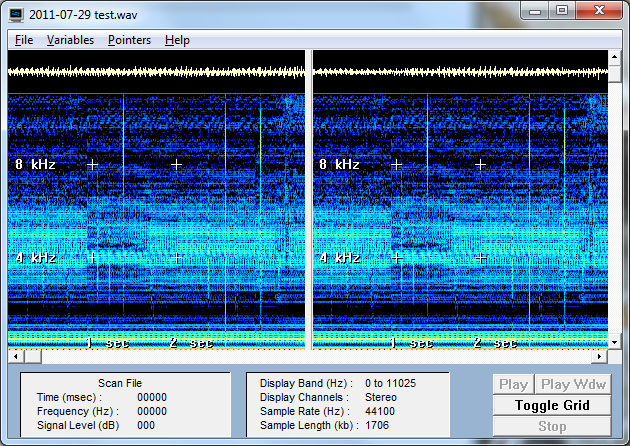
Task: Click the horizontal scrollbar right arrow
Action: (x=599, y=356)
